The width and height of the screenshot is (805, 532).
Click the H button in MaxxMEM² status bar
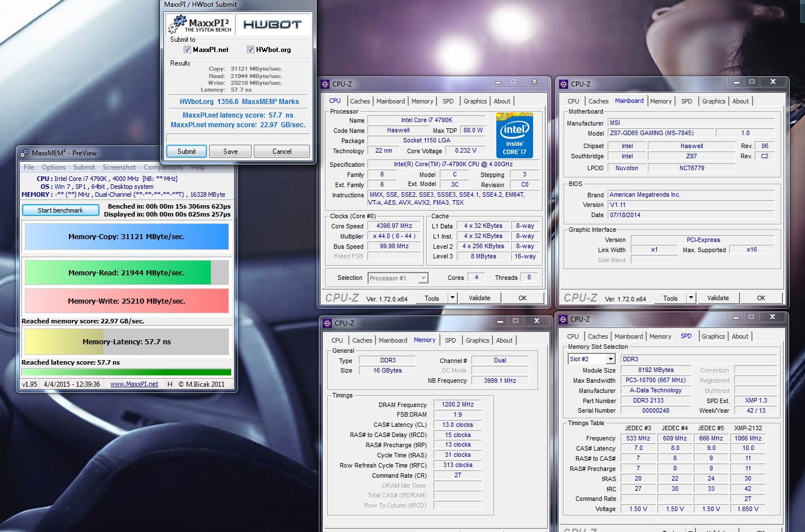[170, 384]
